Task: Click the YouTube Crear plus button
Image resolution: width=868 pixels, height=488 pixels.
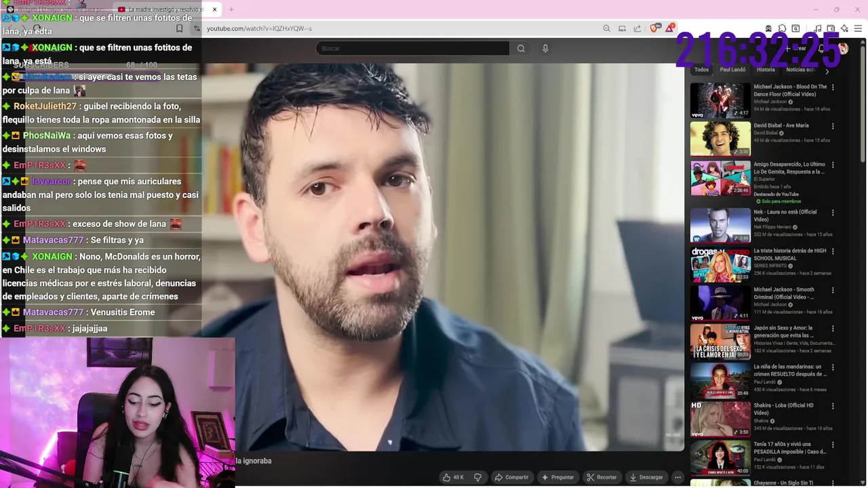Action: 795,48
